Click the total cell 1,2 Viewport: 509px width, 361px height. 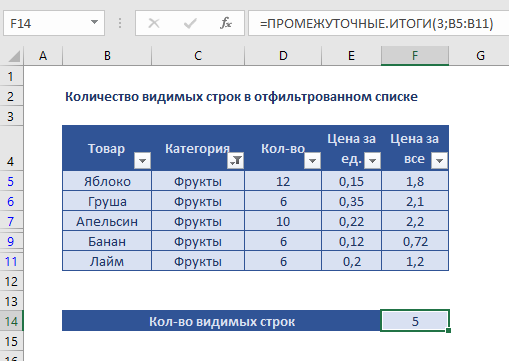(x=415, y=261)
